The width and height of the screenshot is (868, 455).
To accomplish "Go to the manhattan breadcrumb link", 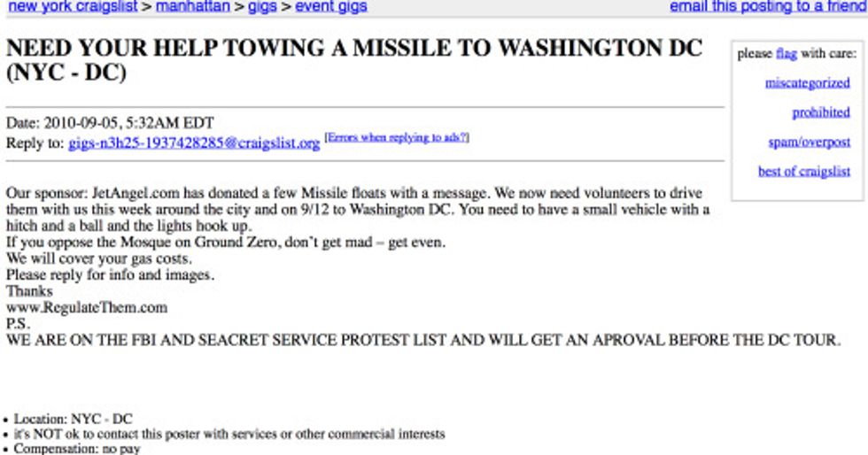I will 193,7.
